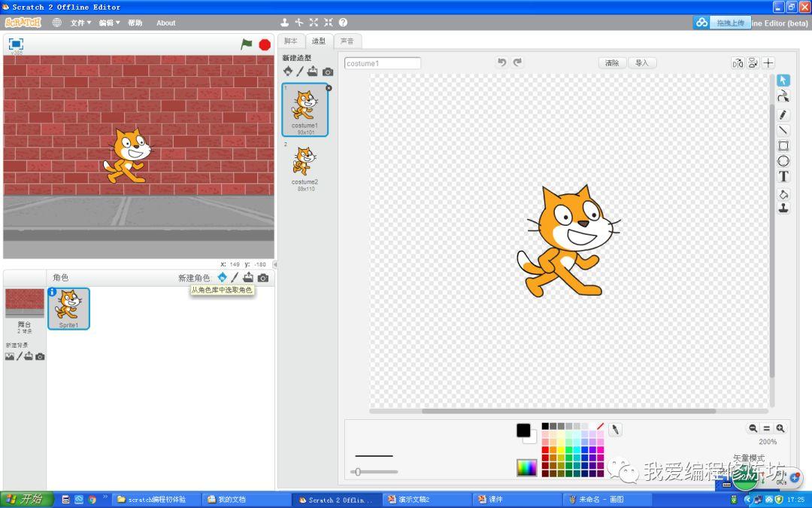Image resolution: width=812 pixels, height=508 pixels.
Task: Open the 帮助 menu
Action: click(135, 23)
